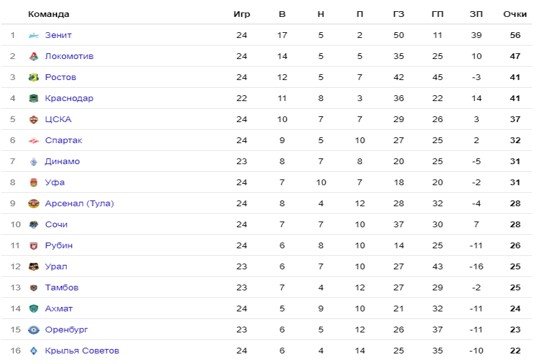Viewport: 540px width, 364px height.
Task: Click the Крылья Советов diamond logo
Action: point(33,351)
